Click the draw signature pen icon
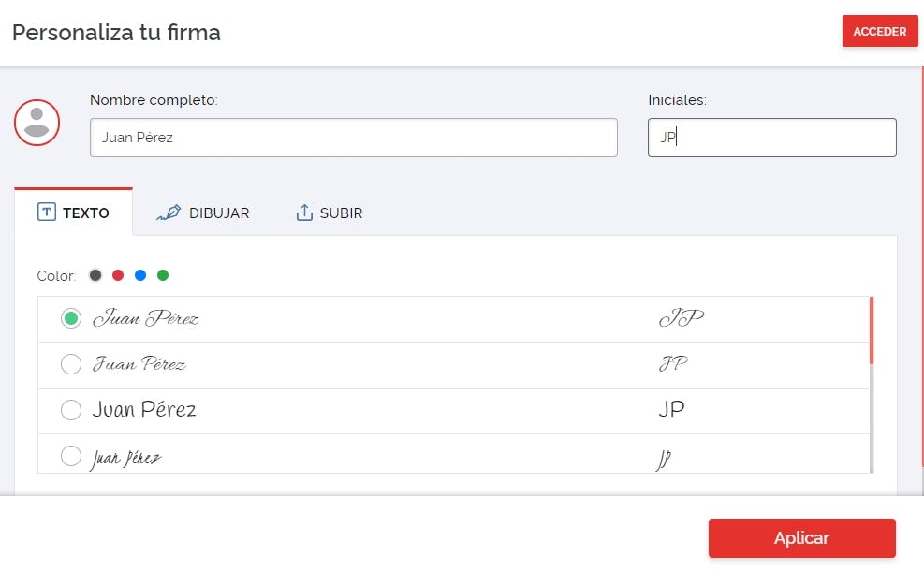The image size is (924, 572). 169,213
